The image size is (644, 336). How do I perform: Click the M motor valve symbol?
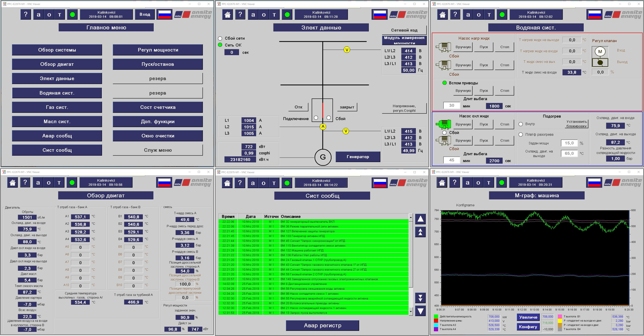(600, 51)
